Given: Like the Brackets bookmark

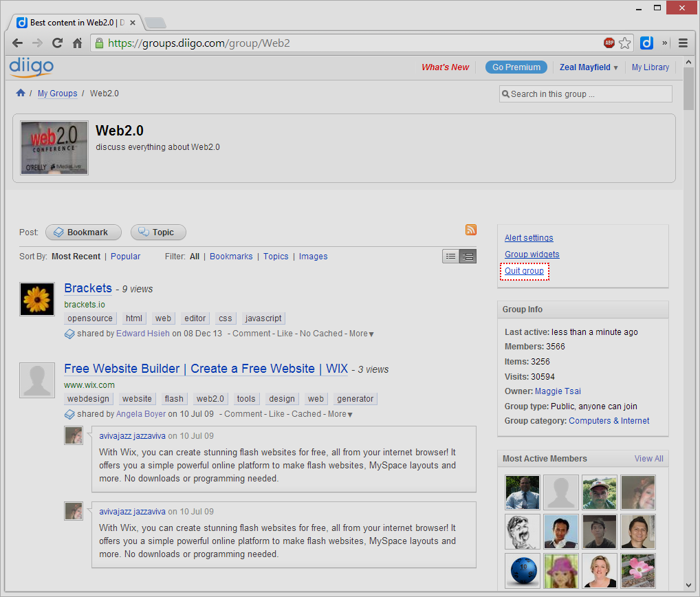Looking at the screenshot, I should [x=285, y=334].
